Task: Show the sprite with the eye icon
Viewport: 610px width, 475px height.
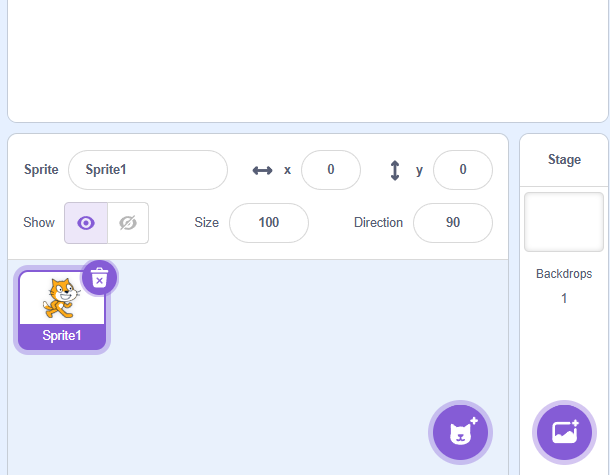Action: pos(86,223)
